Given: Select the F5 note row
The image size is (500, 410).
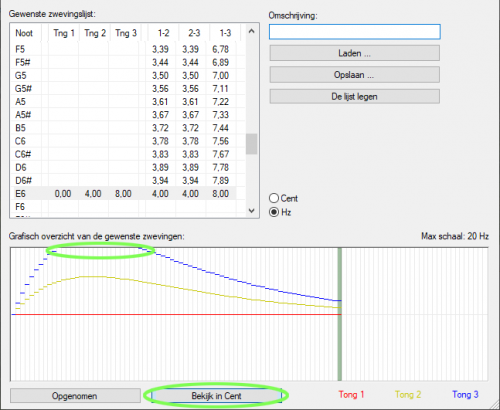Looking at the screenshot, I should point(128,49).
